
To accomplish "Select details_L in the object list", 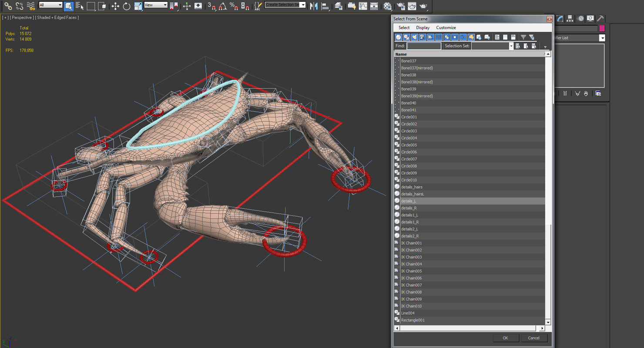I will [x=469, y=201].
